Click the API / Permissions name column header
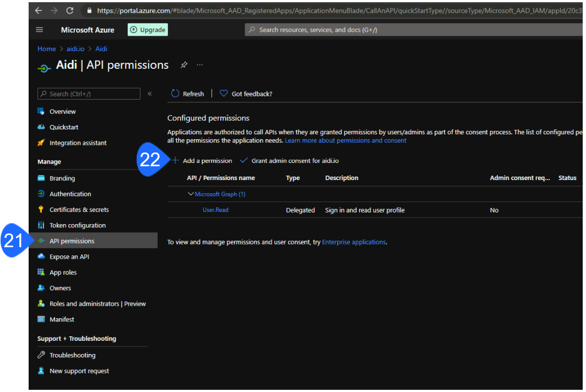586x392 pixels. (221, 178)
